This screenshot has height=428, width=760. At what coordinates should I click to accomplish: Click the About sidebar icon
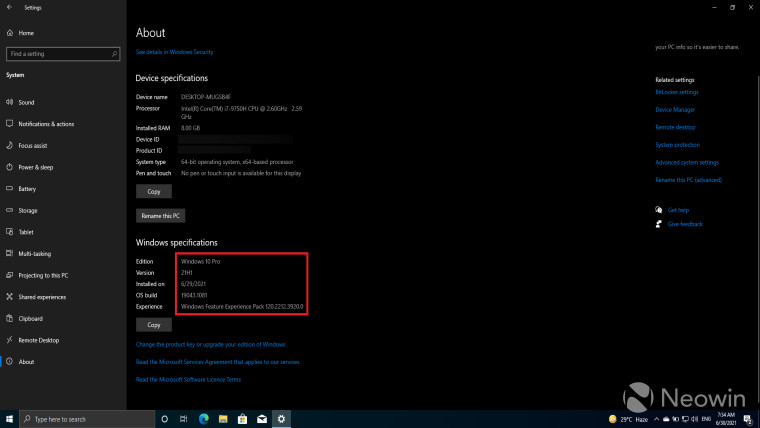click(x=10, y=362)
